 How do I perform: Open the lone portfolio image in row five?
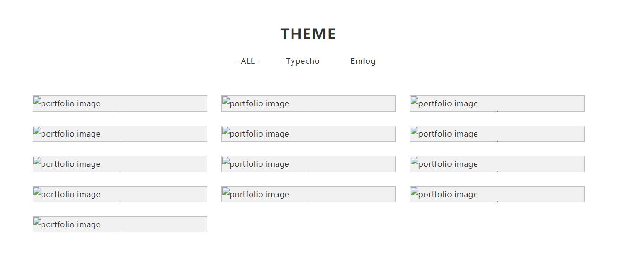(120, 224)
